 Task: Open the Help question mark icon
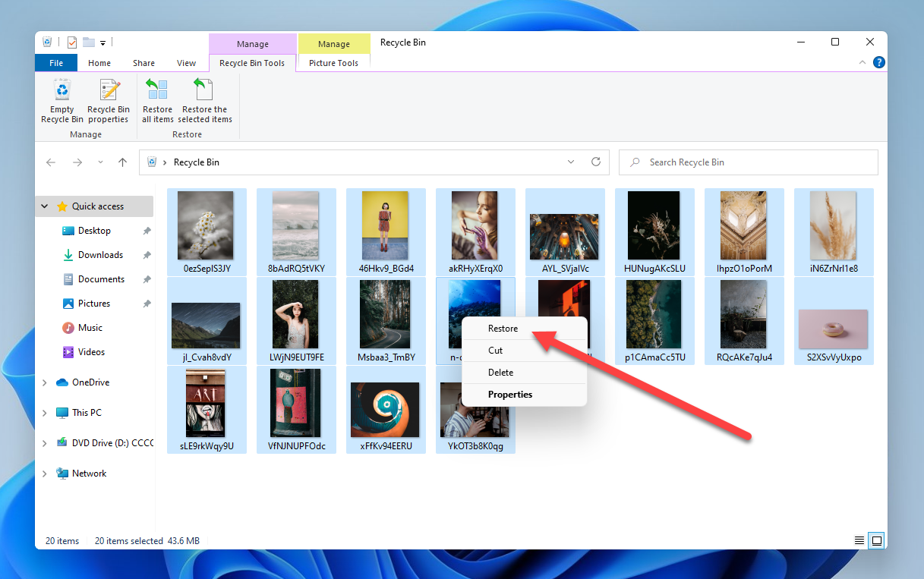coord(878,63)
